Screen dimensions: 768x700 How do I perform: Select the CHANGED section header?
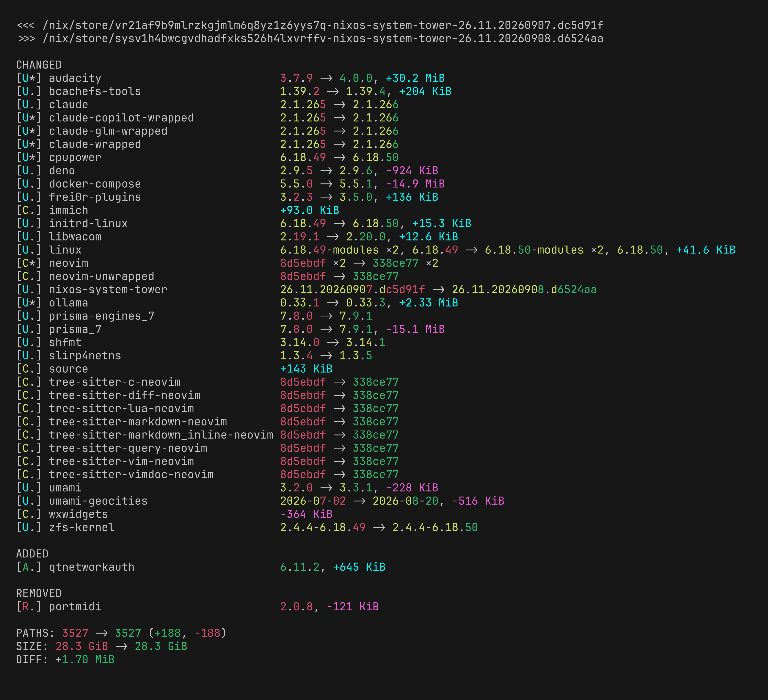click(39, 65)
